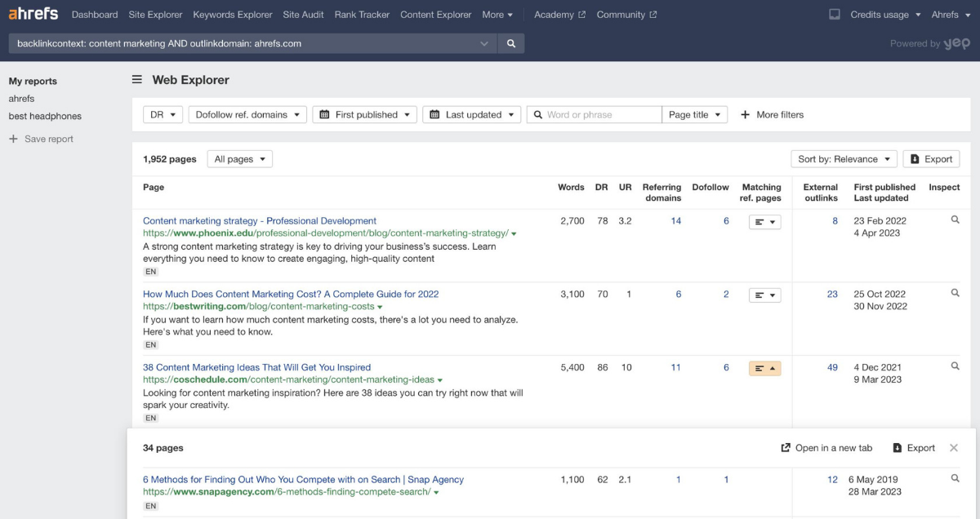Screen dimensions: 980x519
Task: Click the Word or phrase search field
Action: (x=601, y=115)
